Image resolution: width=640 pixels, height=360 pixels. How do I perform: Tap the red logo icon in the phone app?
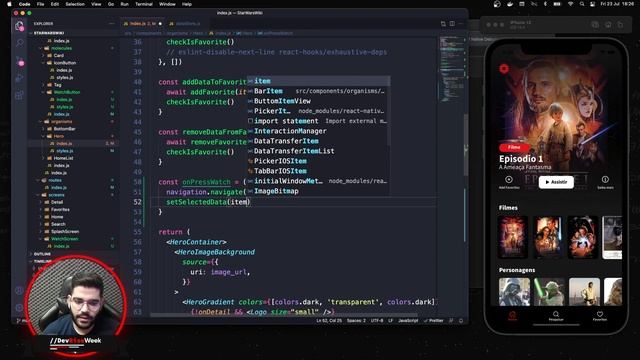pos(504,68)
